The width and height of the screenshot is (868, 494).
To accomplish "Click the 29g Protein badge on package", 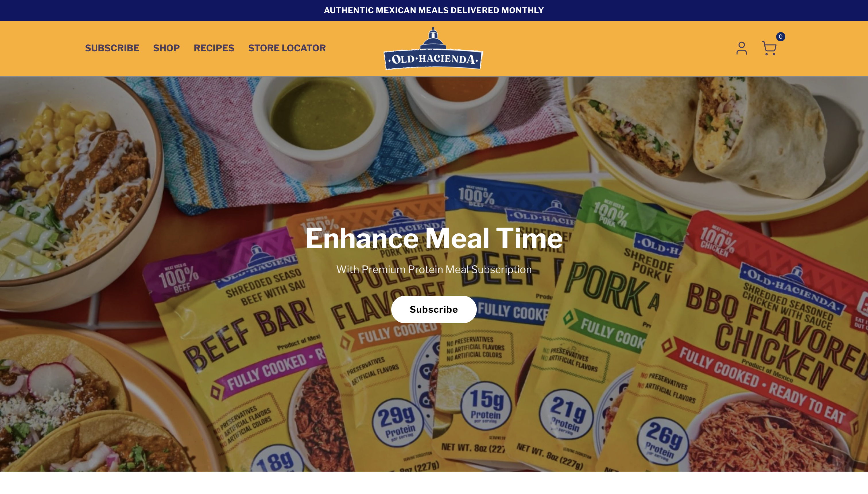I will coord(398,423).
